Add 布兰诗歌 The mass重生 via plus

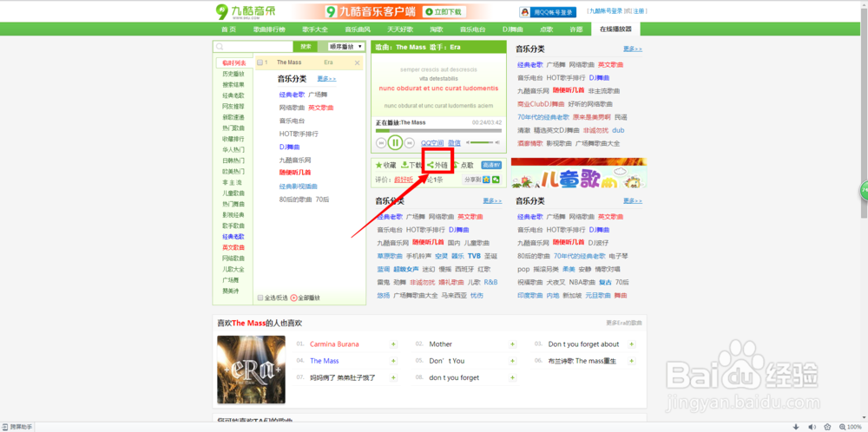coord(632,361)
